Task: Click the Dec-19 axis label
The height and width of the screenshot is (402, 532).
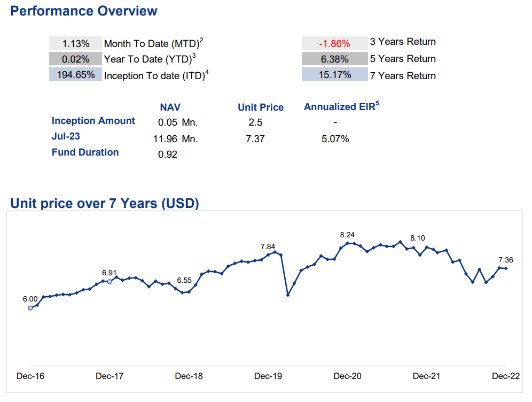Action: [x=268, y=376]
